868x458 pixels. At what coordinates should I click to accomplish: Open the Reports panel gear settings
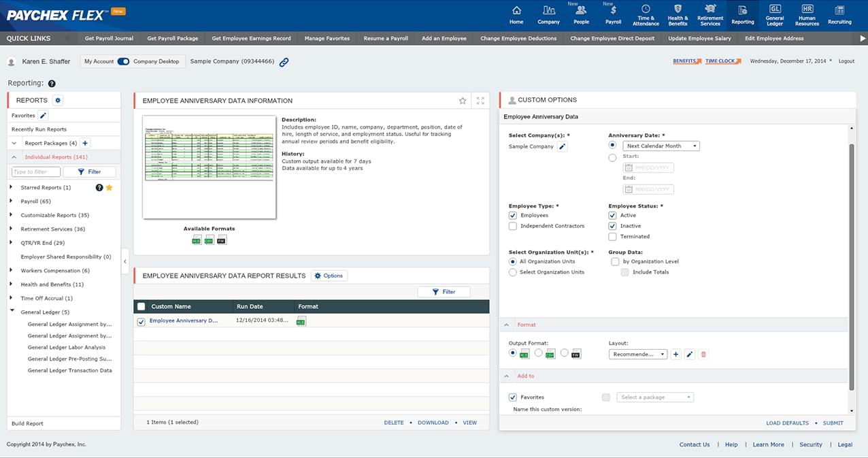point(58,100)
